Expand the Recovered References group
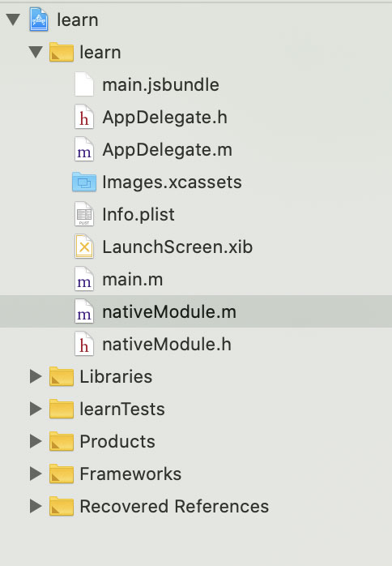 click(36, 506)
